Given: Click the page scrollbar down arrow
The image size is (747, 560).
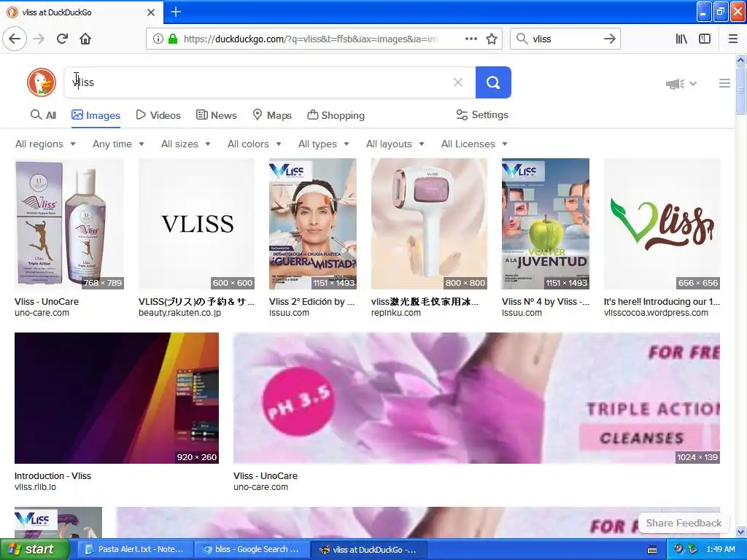Looking at the screenshot, I should click(x=740, y=532).
